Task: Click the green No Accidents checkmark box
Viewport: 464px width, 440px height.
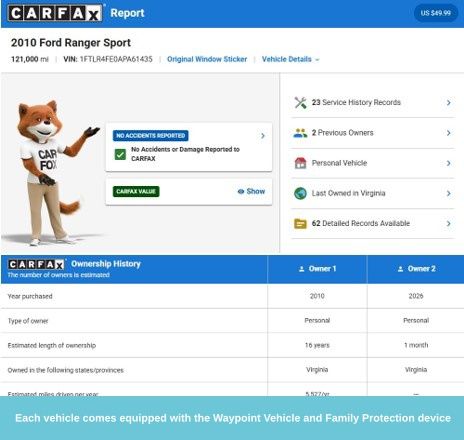Action: pyautogui.click(x=120, y=154)
